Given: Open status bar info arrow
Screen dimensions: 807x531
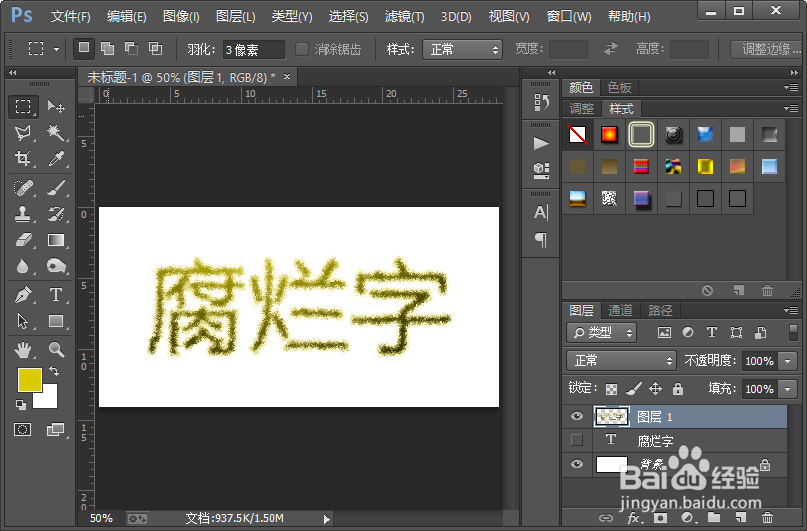Looking at the screenshot, I should point(326,519).
